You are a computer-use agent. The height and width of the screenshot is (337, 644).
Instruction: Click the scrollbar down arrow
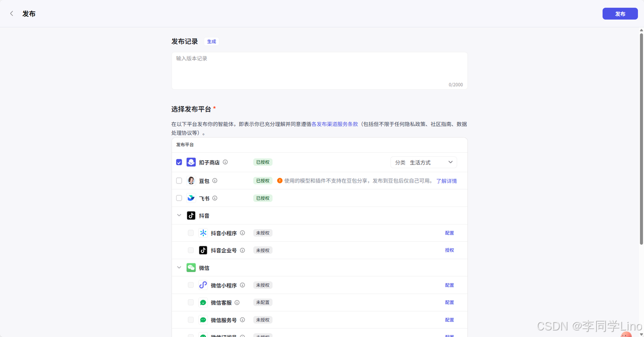pyautogui.click(x=641, y=334)
